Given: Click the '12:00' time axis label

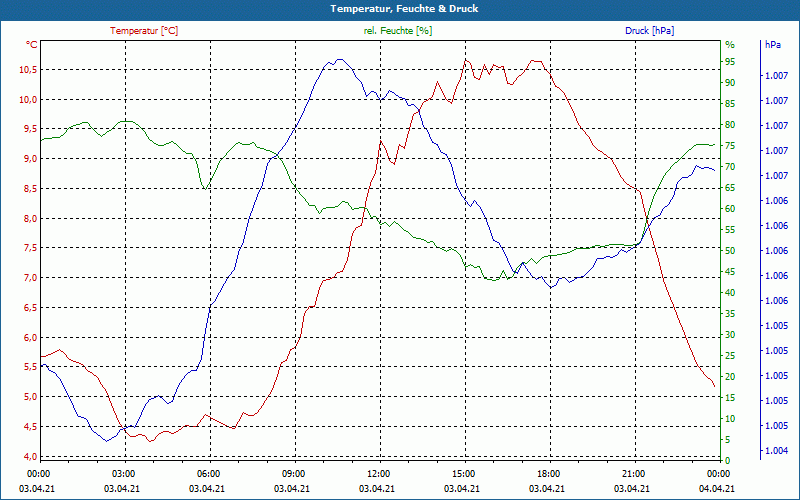Looking at the screenshot, I should click(378, 473).
